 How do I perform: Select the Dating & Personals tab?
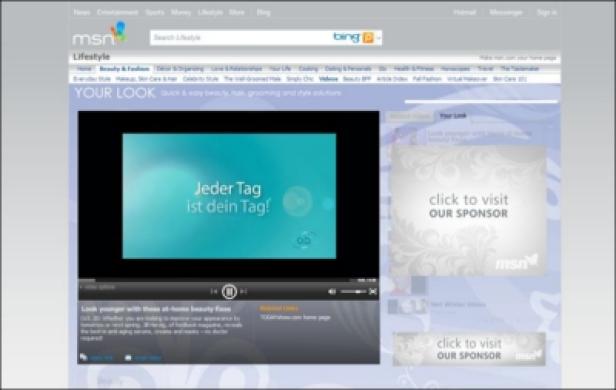tap(348, 69)
